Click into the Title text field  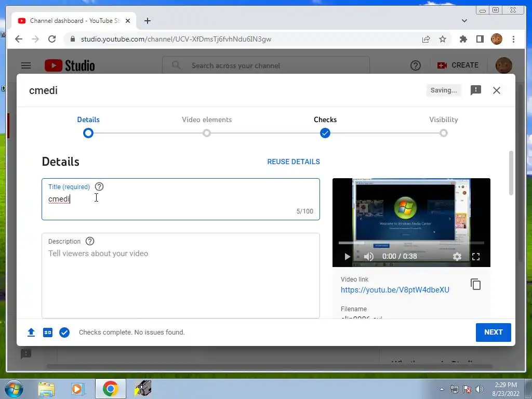181,199
